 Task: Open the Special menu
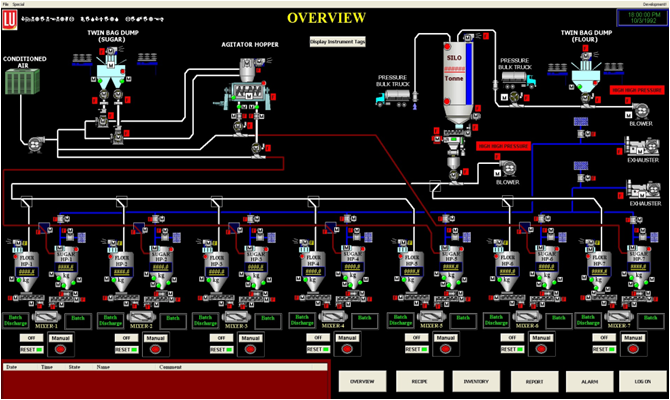[x=20, y=4]
